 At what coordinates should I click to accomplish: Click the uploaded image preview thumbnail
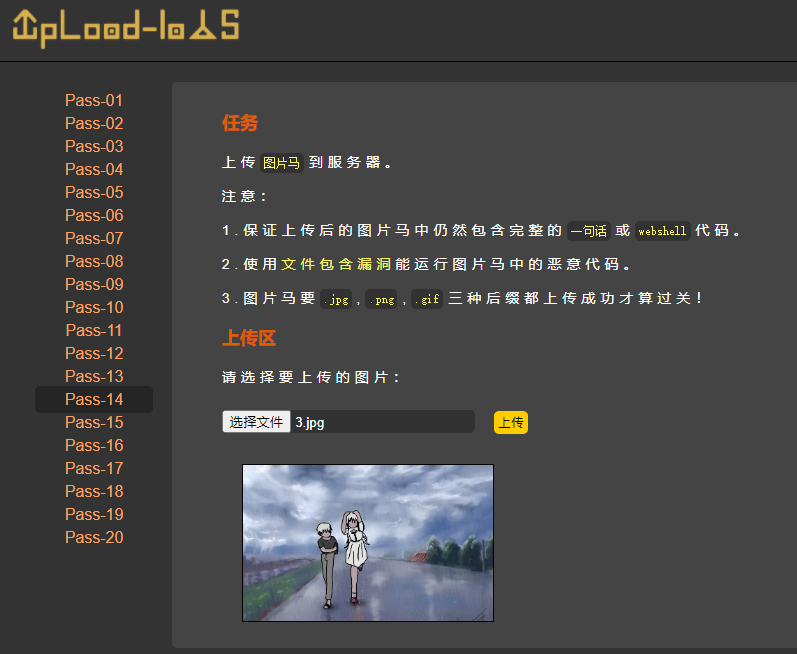[x=368, y=542]
